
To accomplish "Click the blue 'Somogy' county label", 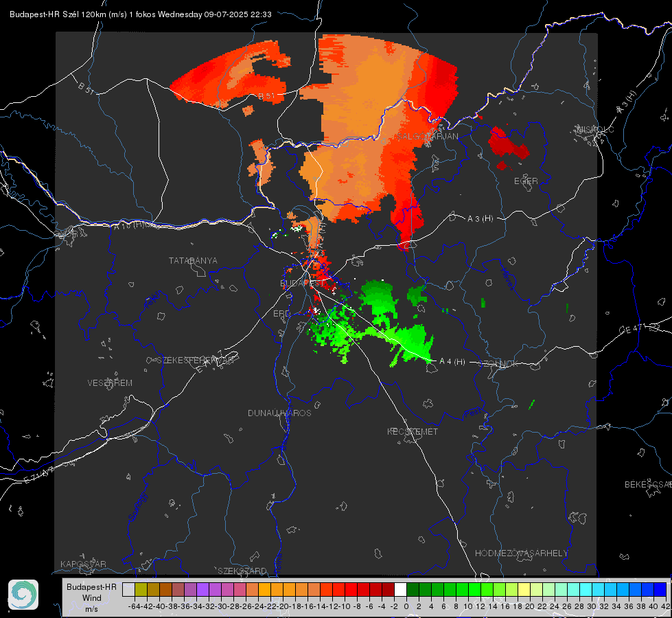I will pyautogui.click(x=137, y=507).
